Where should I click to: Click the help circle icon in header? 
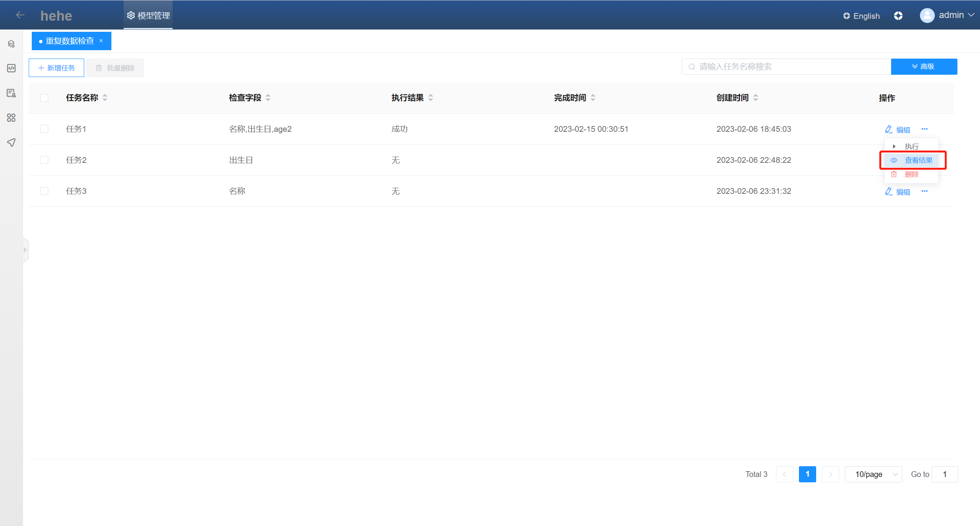[898, 16]
